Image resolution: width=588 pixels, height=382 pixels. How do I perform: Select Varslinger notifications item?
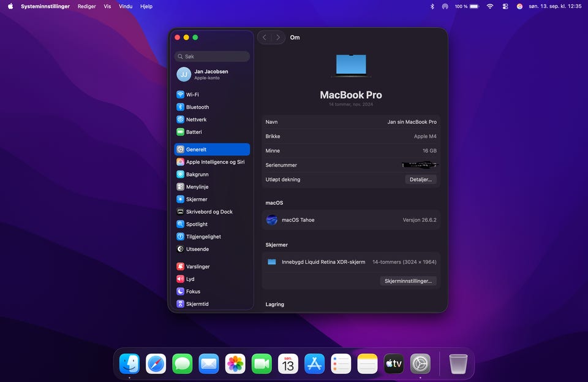(x=212, y=267)
